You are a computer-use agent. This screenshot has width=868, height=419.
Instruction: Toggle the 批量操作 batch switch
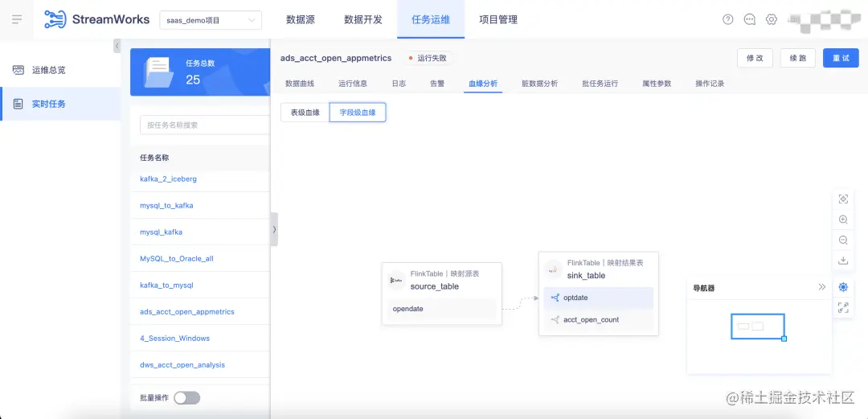186,398
